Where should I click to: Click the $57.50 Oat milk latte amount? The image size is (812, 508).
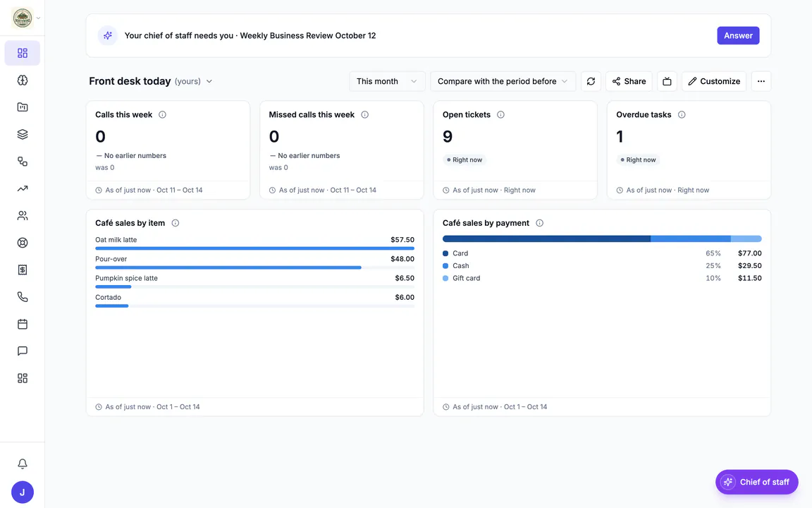pos(402,240)
